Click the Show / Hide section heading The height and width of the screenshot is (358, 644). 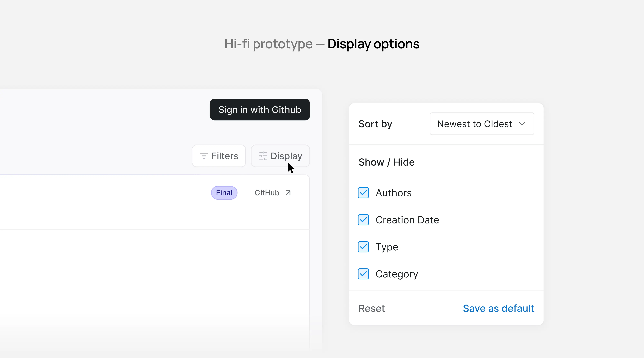click(x=387, y=162)
